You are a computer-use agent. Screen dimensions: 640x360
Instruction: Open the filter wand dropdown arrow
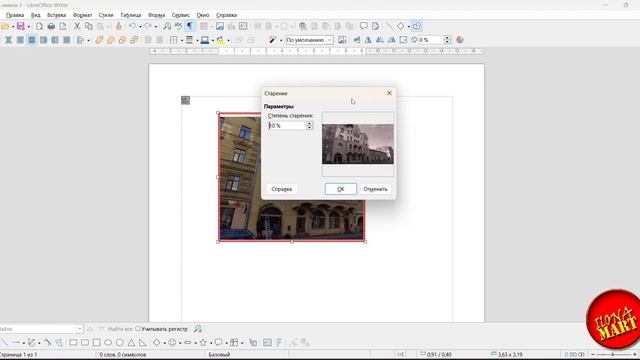pyautogui.click(x=281, y=40)
